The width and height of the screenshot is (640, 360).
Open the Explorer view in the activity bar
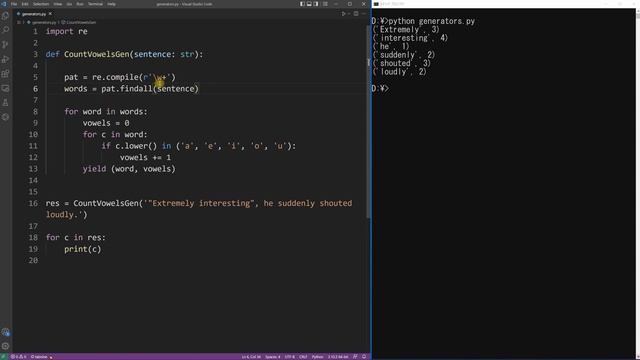click(6, 16)
